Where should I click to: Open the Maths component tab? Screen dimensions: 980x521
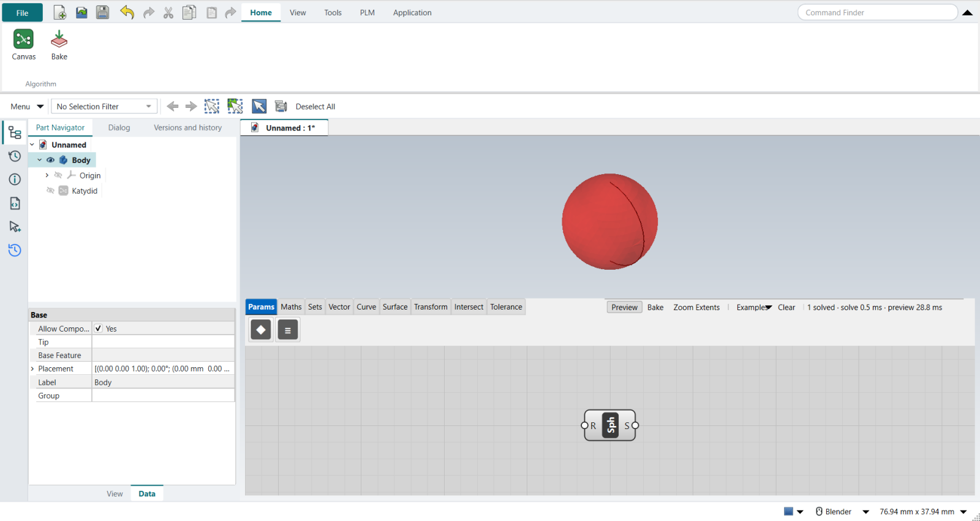click(x=291, y=307)
